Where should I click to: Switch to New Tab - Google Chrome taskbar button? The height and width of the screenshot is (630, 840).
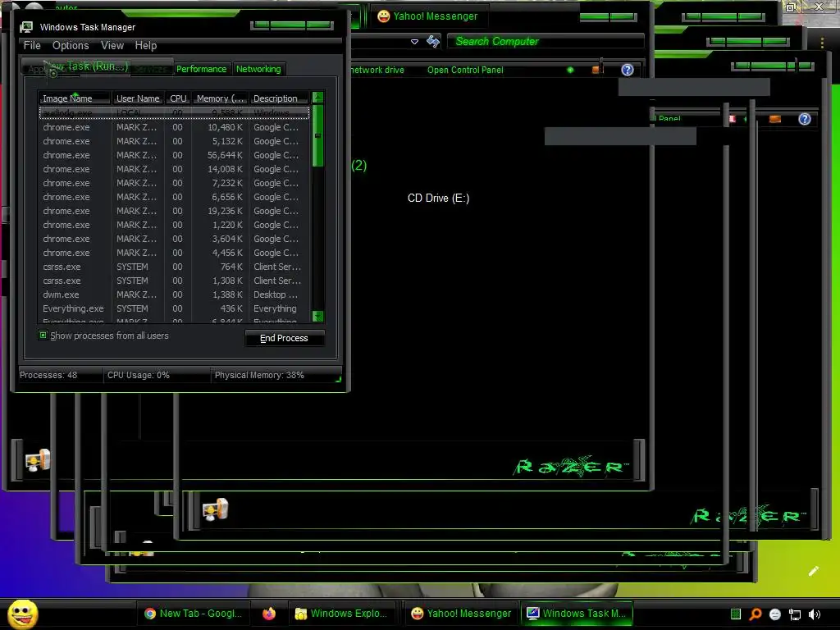pos(194,614)
